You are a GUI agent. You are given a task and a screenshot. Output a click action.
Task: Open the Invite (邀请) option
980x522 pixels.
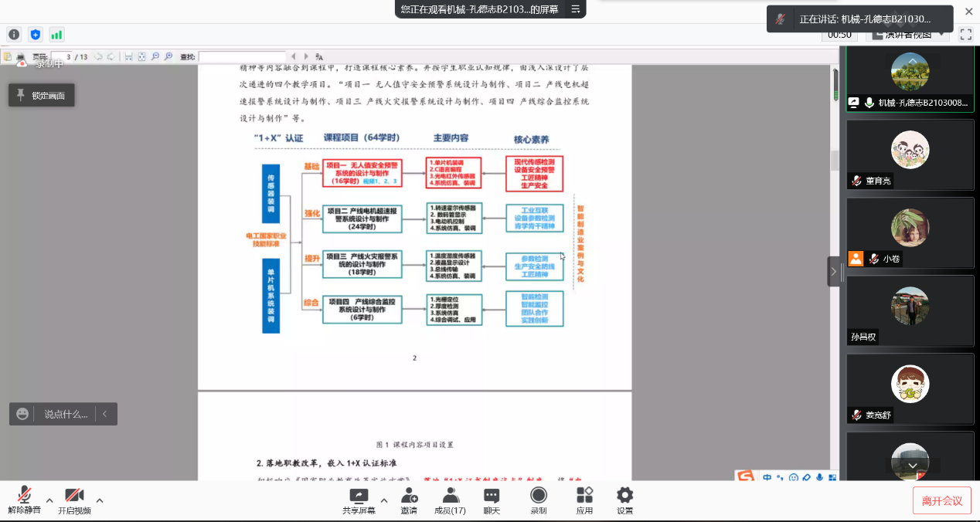pos(408,501)
